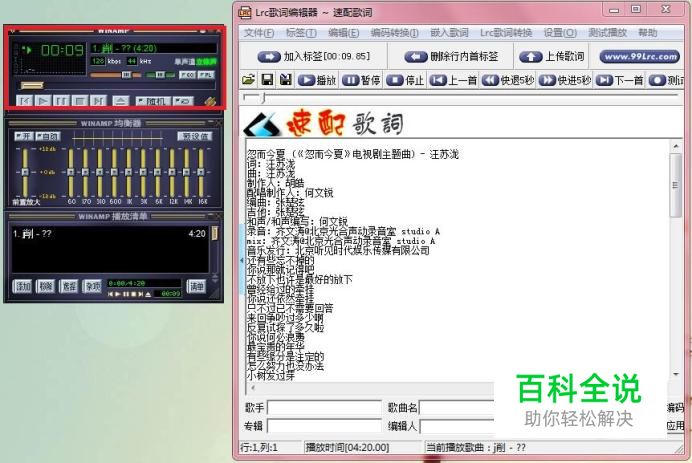Click Winamp pause button
This screenshot has width=692, height=463.
click(61, 101)
